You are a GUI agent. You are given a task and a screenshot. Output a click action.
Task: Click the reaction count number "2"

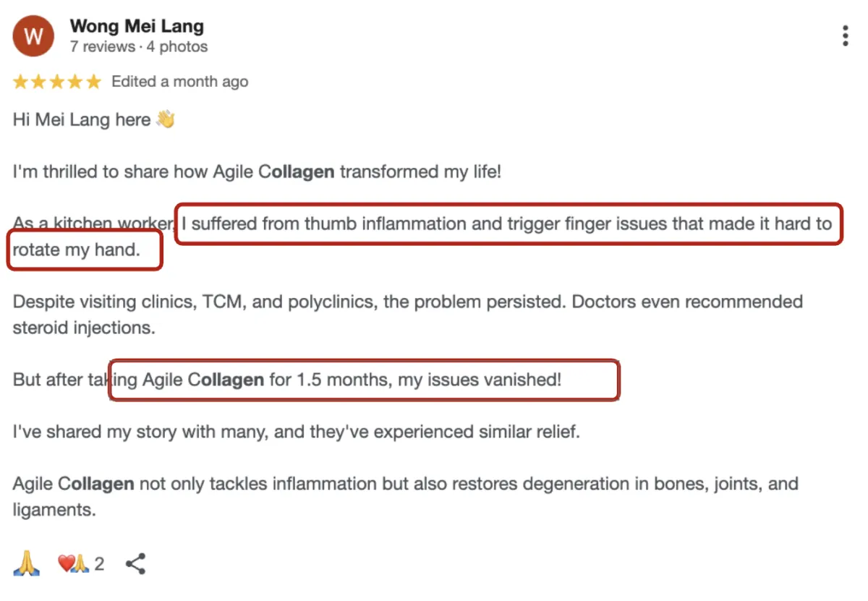(x=100, y=564)
